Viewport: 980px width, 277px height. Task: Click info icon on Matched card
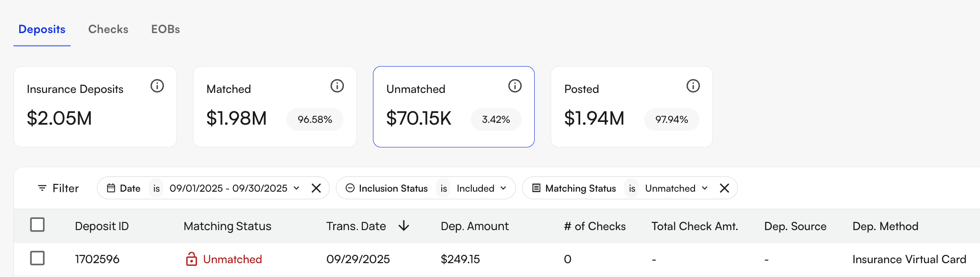337,86
